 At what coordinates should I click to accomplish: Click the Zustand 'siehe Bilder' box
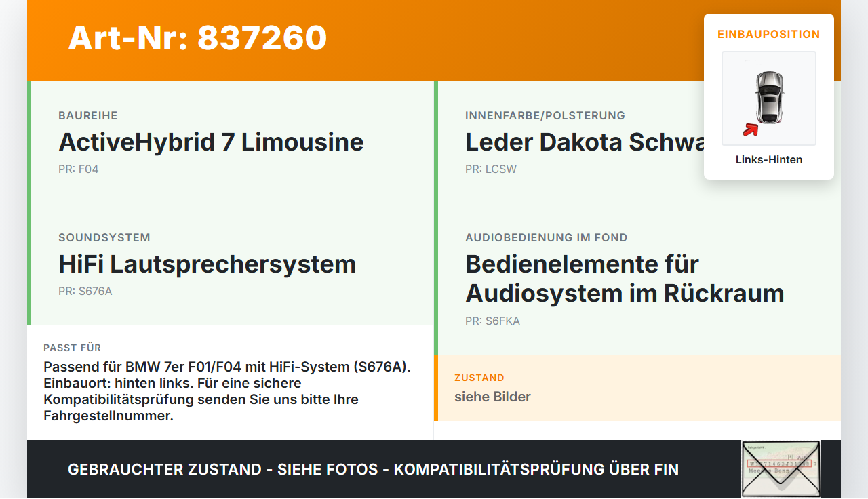[x=637, y=388]
